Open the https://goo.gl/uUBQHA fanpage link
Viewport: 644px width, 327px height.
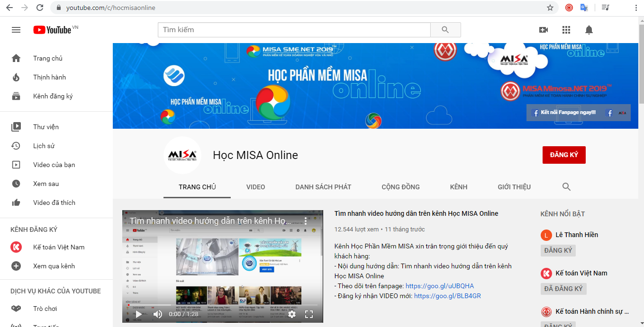(440, 286)
